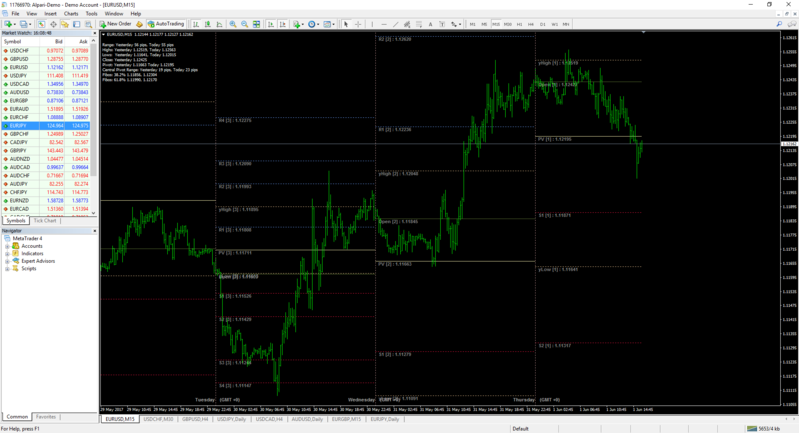Screen dimensions: 799x433
Task: Open the Periods clock dropdown
Action: [313, 24]
